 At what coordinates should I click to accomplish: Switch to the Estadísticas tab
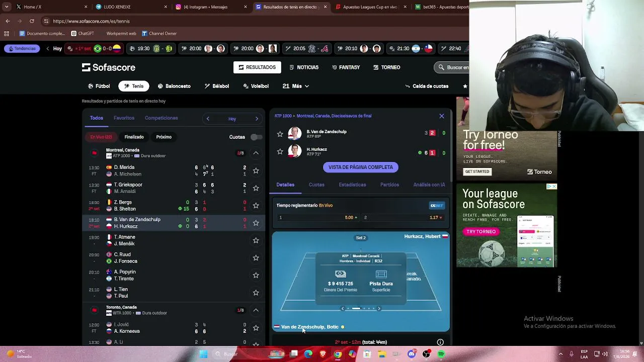[352, 185]
